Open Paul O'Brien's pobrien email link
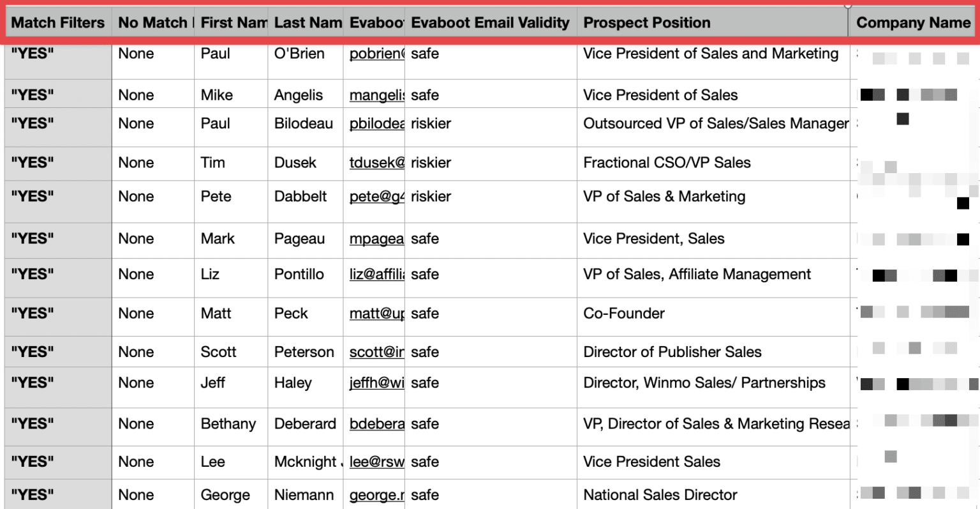Image resolution: width=980 pixels, height=509 pixels. (x=376, y=54)
